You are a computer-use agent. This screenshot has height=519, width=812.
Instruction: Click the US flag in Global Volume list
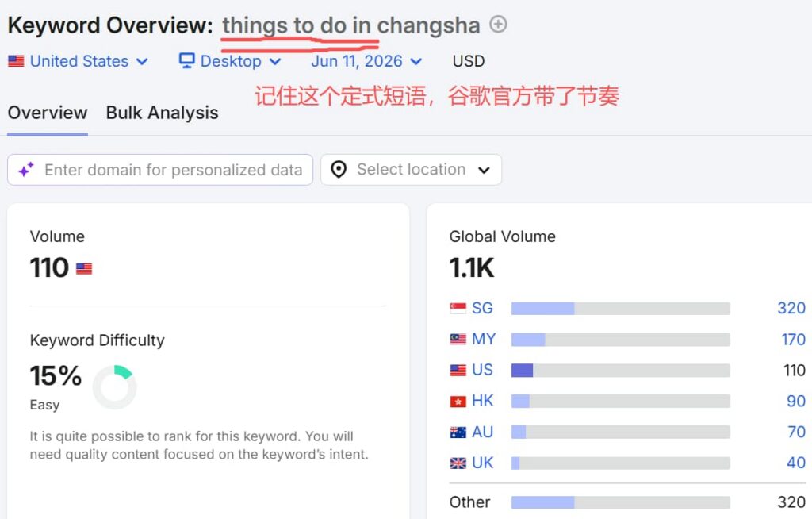coord(458,370)
